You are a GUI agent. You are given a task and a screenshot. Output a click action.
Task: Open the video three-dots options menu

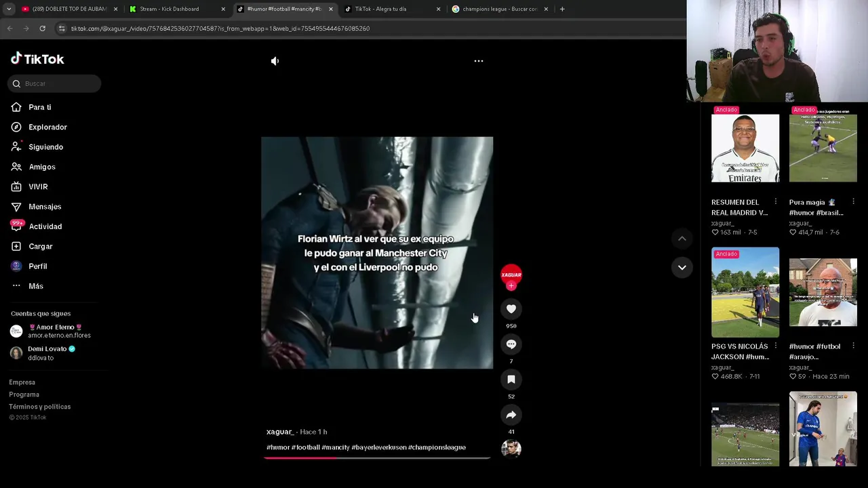pos(479,61)
